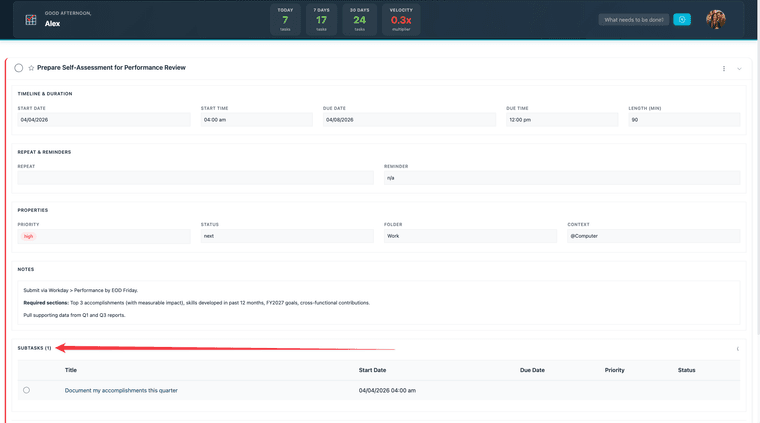This screenshot has height=423, width=760.
Task: Star the Prepare Self-Assessment task
Action: (x=31, y=68)
